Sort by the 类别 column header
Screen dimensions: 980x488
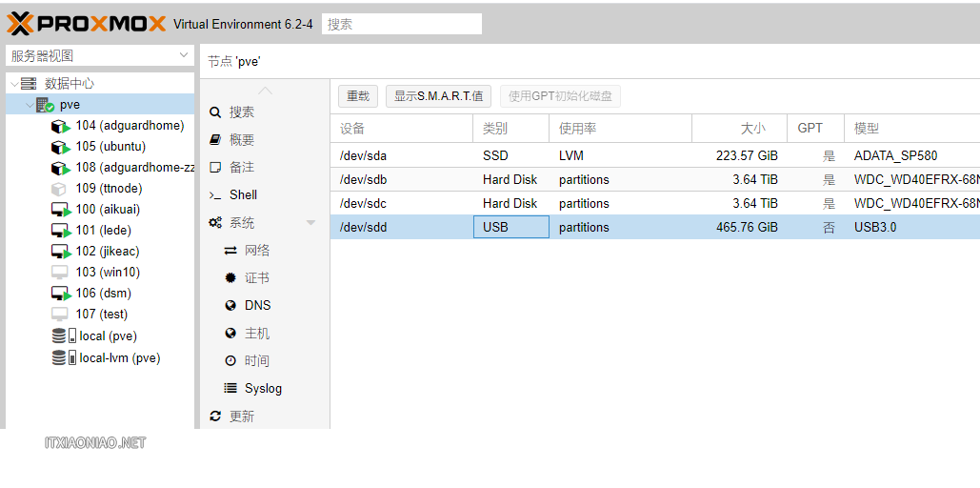(511, 129)
